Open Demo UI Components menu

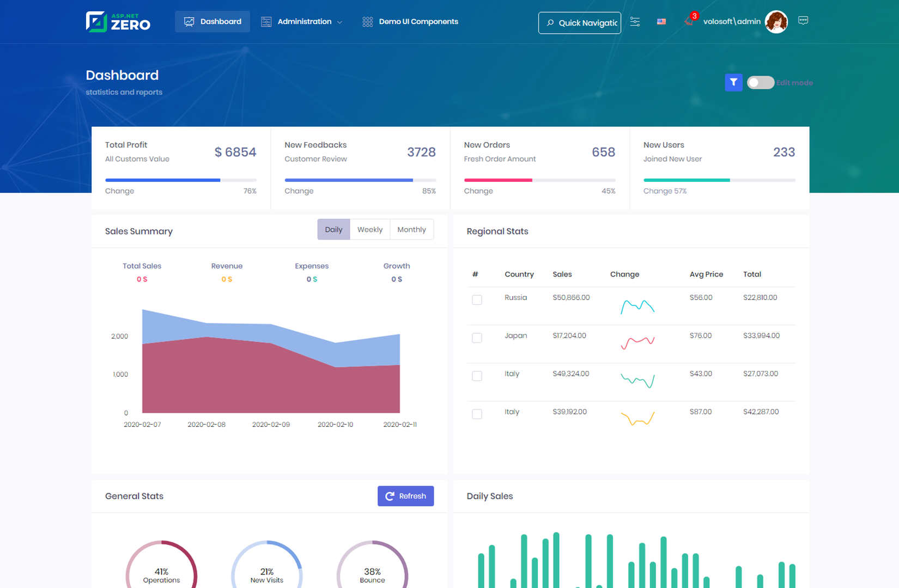click(410, 22)
